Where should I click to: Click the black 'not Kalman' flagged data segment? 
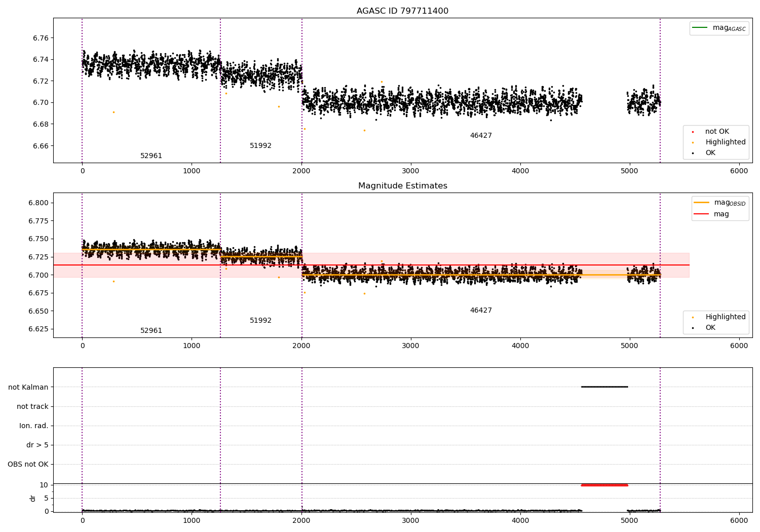(604, 387)
